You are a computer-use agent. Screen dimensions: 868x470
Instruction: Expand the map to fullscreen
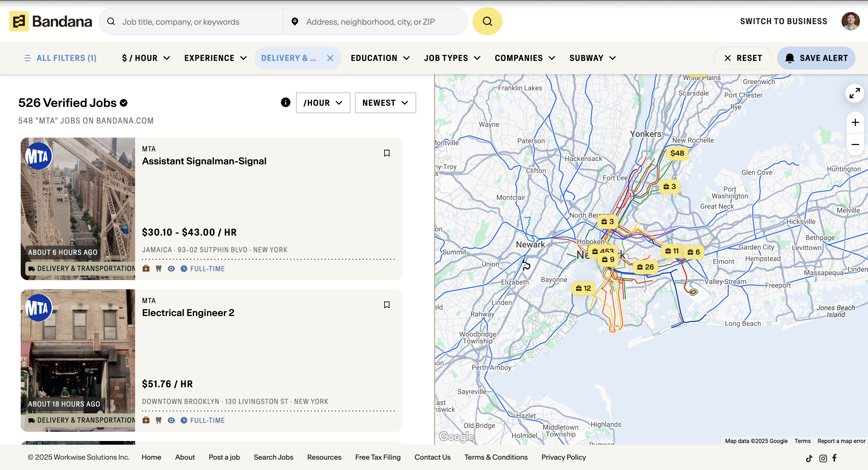point(854,93)
